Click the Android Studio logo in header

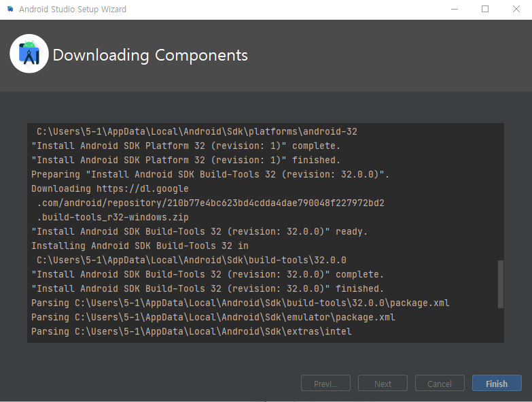[x=29, y=54]
